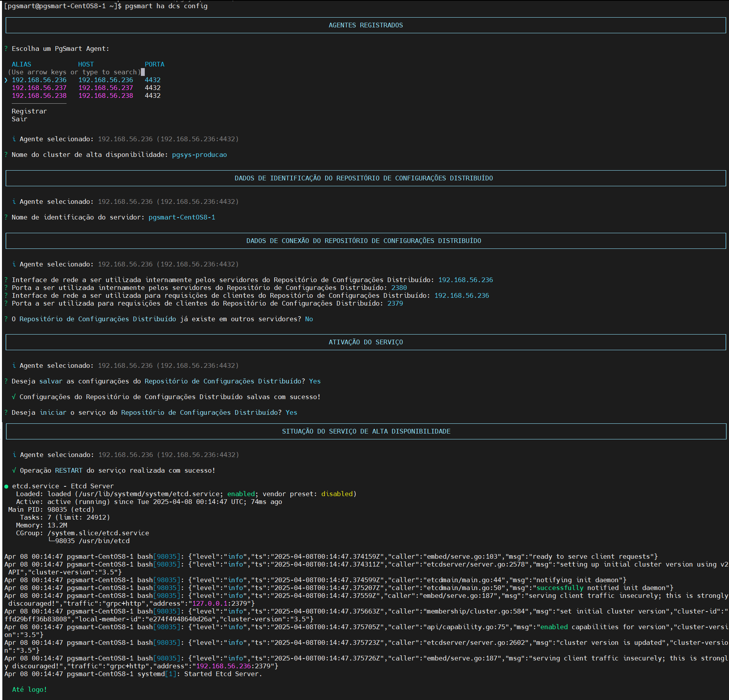Click the AGENTES REGISTRADOS banner title
Image resolution: width=729 pixels, height=700 pixels.
(365, 25)
